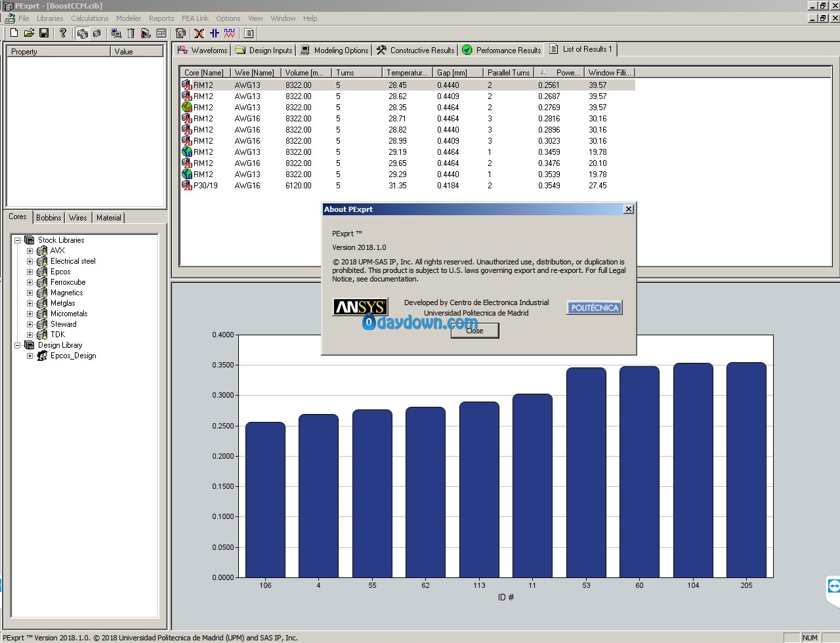Click the chart bar for ID 106

point(265,500)
